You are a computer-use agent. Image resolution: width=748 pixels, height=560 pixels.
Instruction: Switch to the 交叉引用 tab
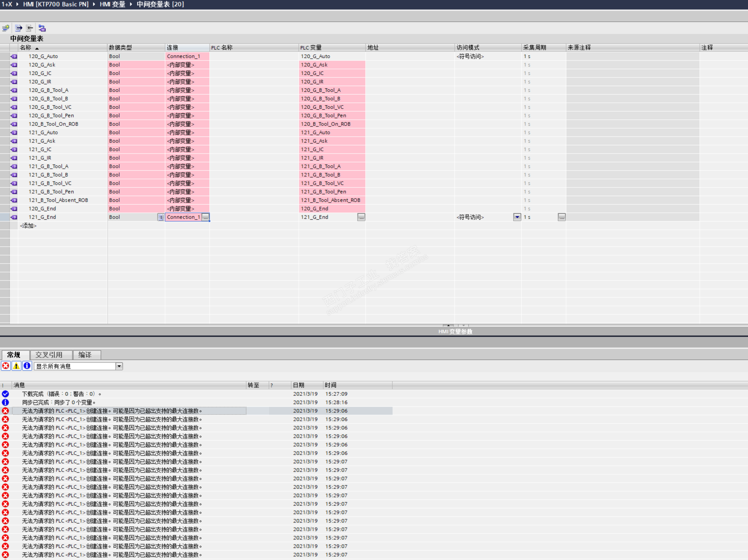coord(49,355)
